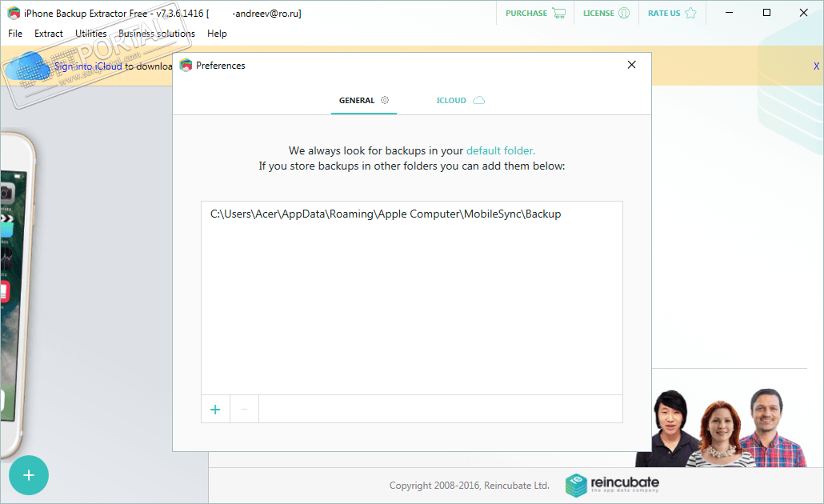Switch to the GENERAL preferences tab

click(x=364, y=100)
